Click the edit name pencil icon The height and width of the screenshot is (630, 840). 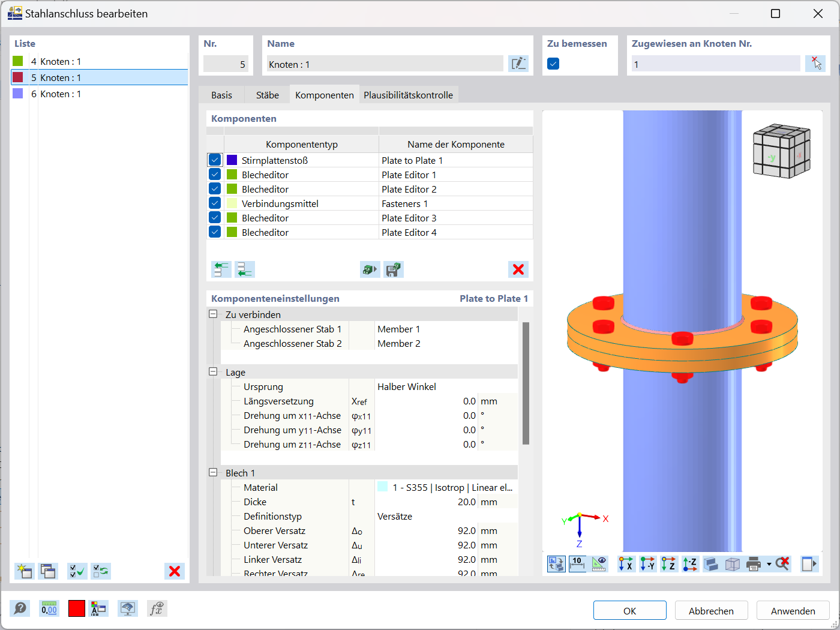point(518,64)
